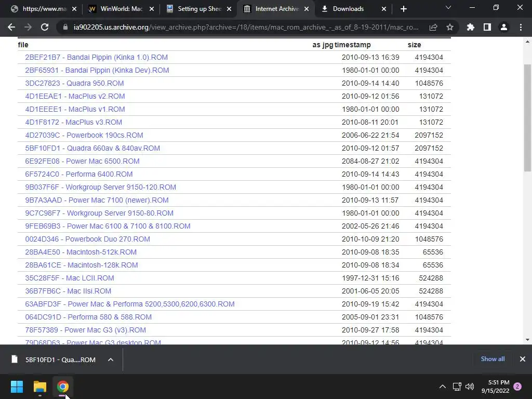Click the Chrome taskbar icon
532x399 pixels.
63,387
